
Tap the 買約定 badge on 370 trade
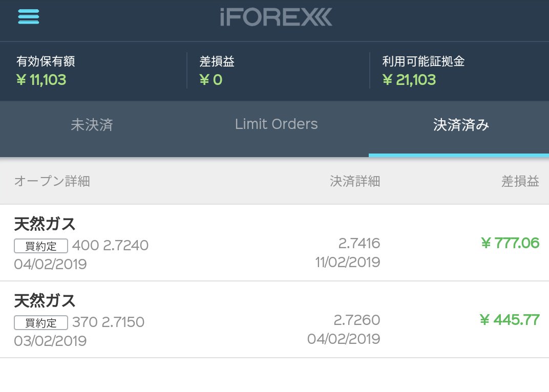point(40,323)
